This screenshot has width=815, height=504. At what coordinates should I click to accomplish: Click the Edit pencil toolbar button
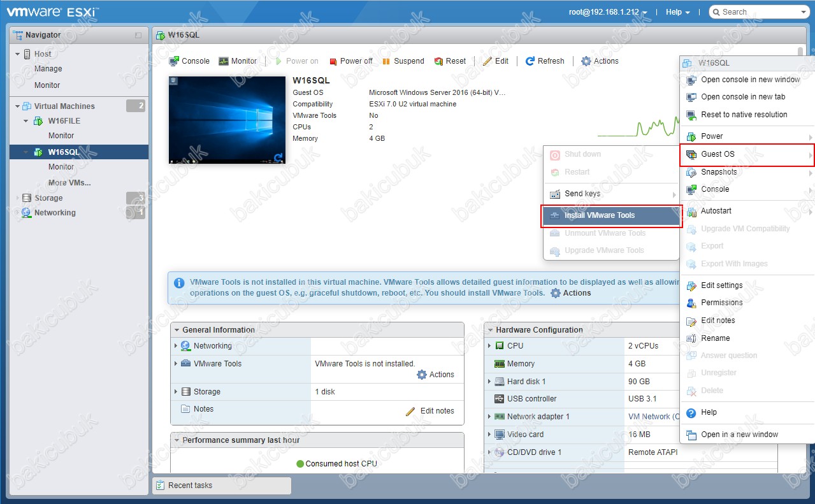496,61
